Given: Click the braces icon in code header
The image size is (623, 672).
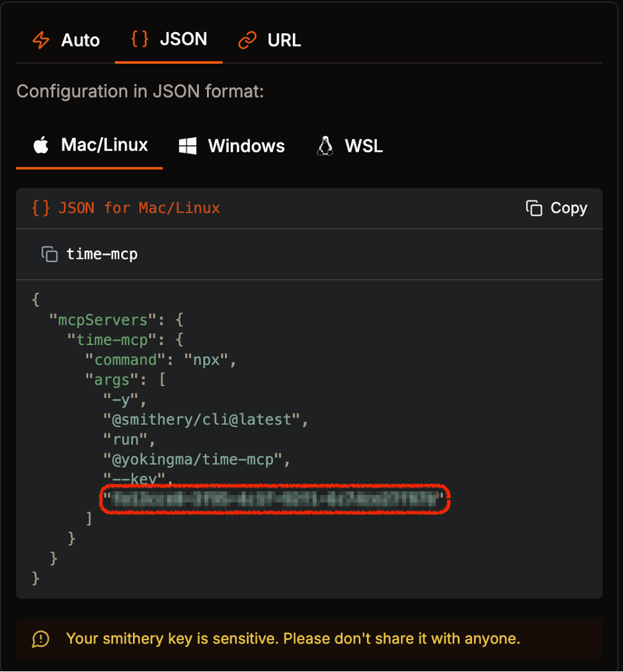Looking at the screenshot, I should [41, 208].
